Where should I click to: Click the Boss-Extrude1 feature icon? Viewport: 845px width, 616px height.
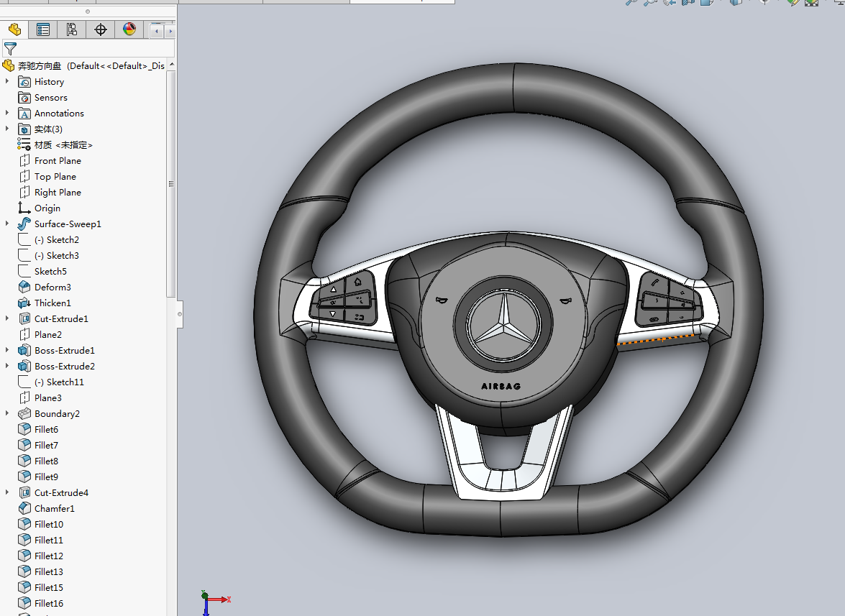click(x=24, y=350)
